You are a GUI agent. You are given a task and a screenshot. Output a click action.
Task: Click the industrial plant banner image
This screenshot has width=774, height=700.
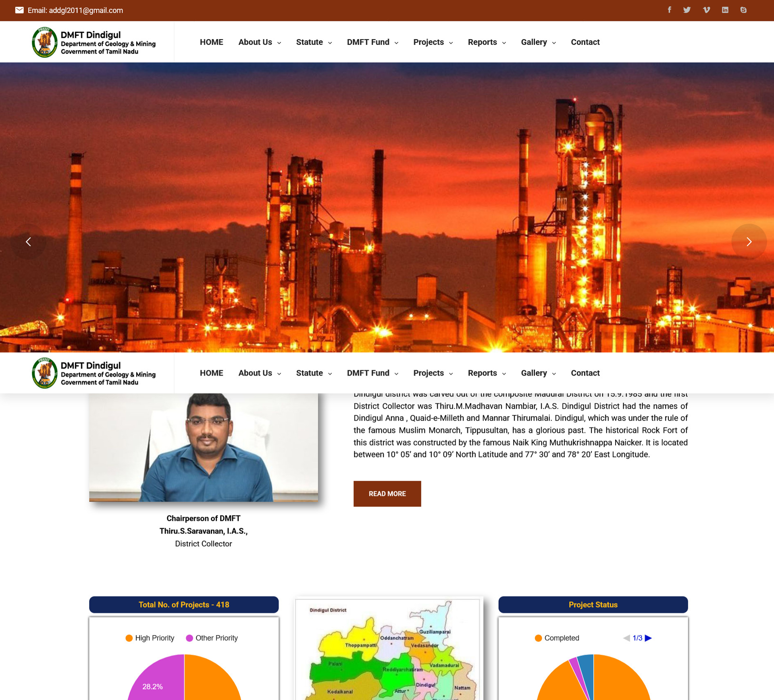tap(387, 208)
